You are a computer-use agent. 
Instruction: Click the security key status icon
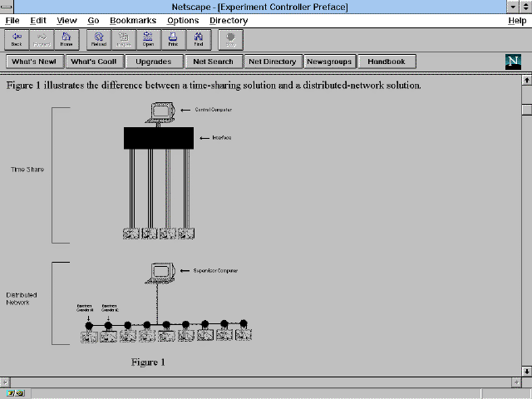pos(16,393)
